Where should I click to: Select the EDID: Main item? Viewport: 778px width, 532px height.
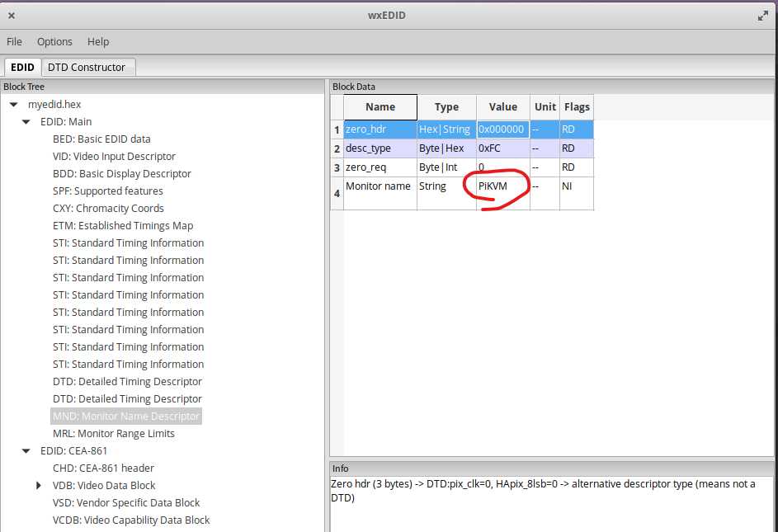click(x=66, y=121)
